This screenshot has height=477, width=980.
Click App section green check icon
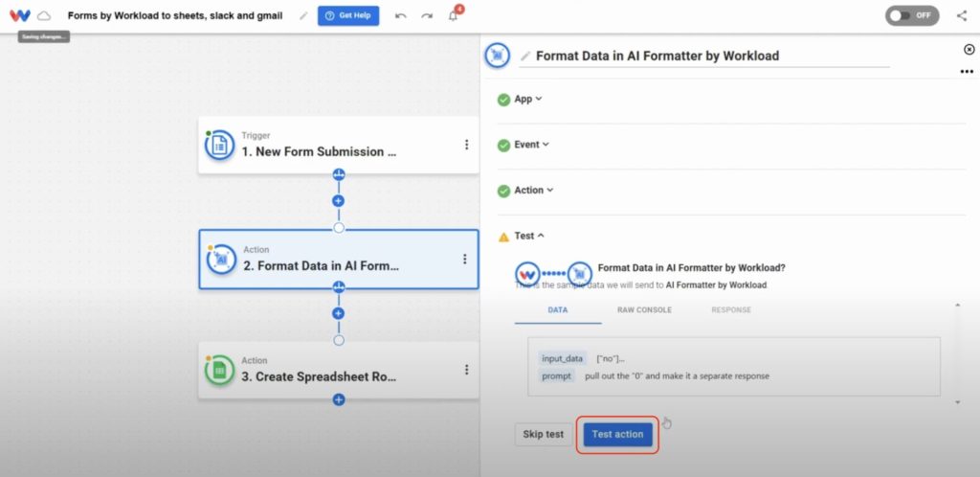tap(503, 100)
